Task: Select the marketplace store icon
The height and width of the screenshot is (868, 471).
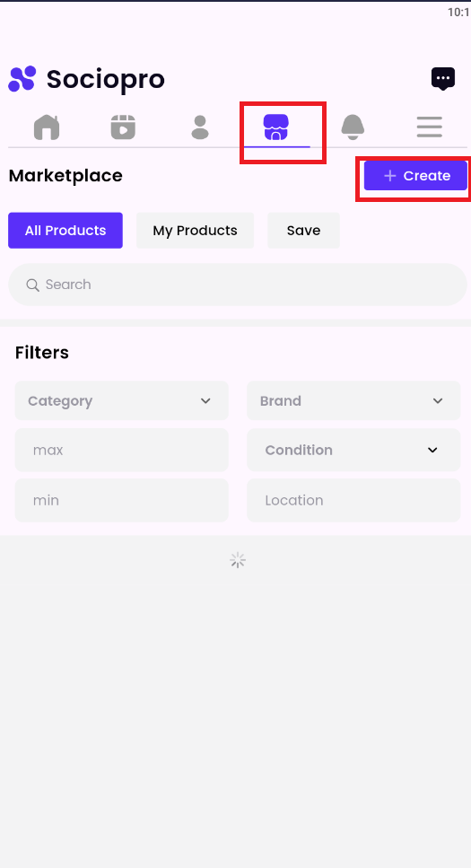Action: 276,127
